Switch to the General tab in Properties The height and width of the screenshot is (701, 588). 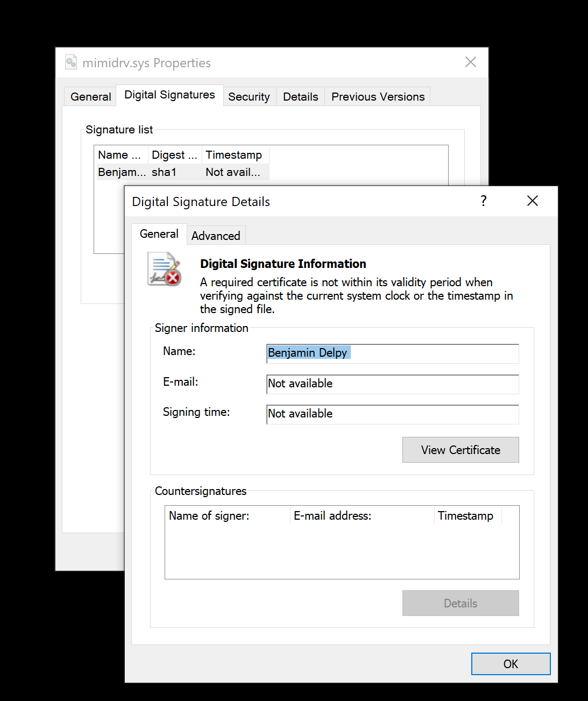pos(90,97)
